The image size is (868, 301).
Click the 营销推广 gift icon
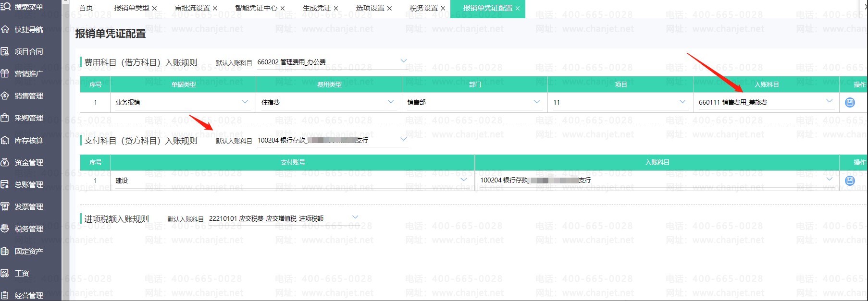(x=5, y=73)
